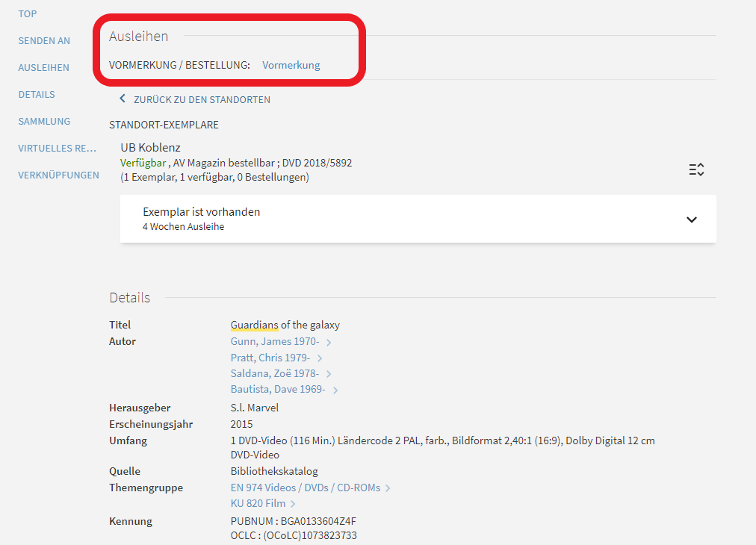Click source value 'Bibliothekskatalog'
The image size is (756, 545).
click(x=274, y=472)
